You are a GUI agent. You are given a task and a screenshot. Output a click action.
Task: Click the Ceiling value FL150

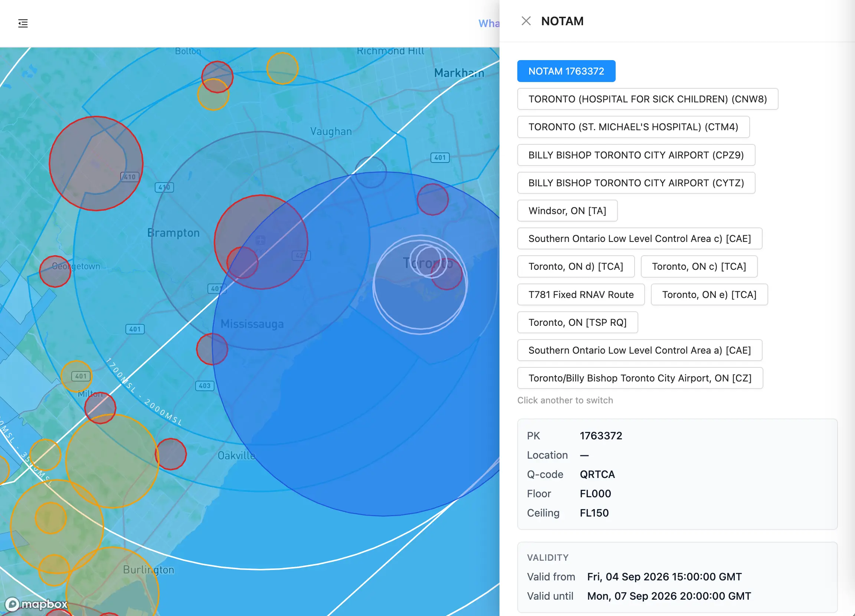click(594, 513)
